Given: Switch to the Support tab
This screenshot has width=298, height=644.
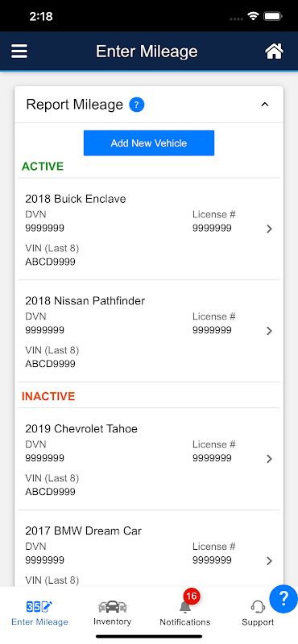Looking at the screenshot, I should click(x=258, y=612).
